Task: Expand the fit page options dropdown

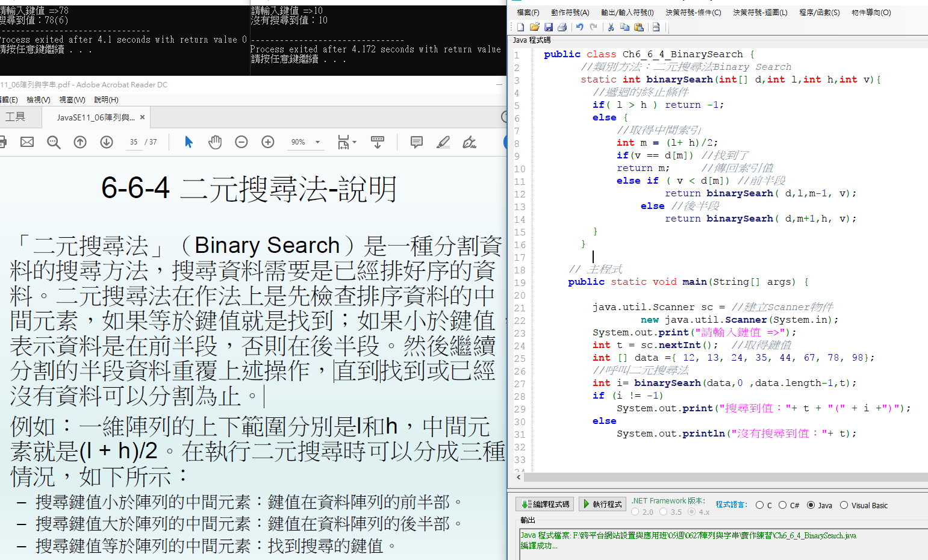Action: pyautogui.click(x=354, y=142)
